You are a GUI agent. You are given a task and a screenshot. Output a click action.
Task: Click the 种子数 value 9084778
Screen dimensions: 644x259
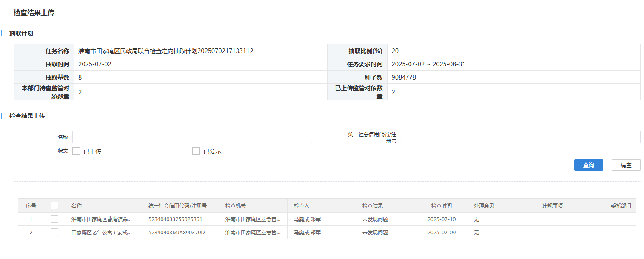pos(404,77)
